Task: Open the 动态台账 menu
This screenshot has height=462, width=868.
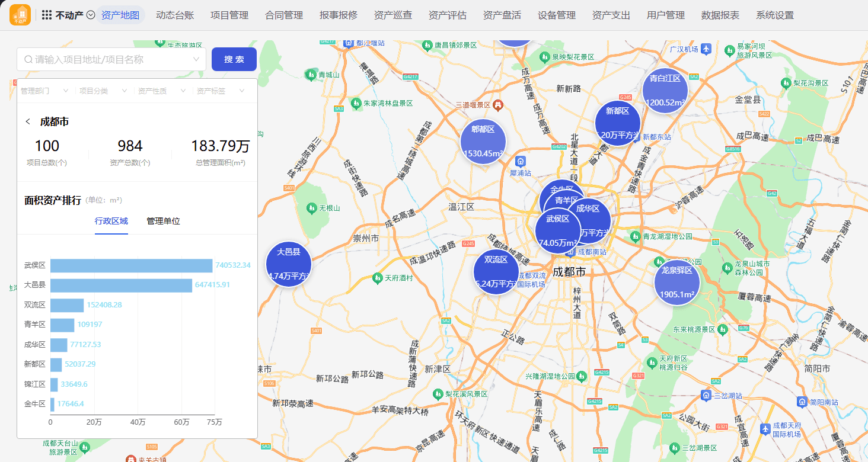Action: [175, 15]
